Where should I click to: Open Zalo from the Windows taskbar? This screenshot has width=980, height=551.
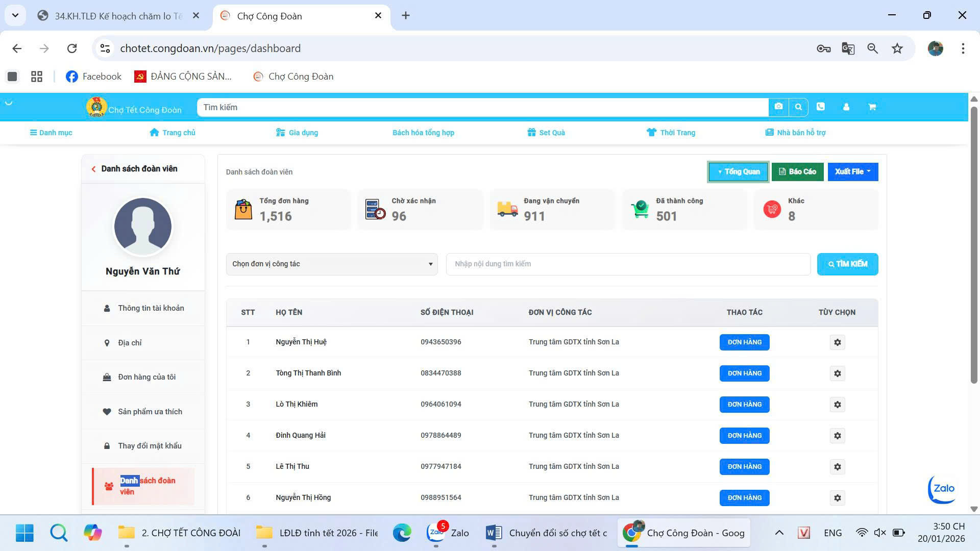448,533
